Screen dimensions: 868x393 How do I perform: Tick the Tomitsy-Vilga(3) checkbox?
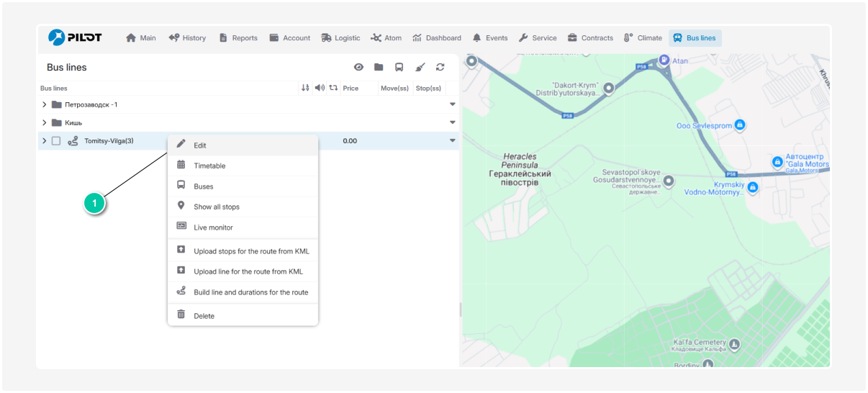pos(56,141)
